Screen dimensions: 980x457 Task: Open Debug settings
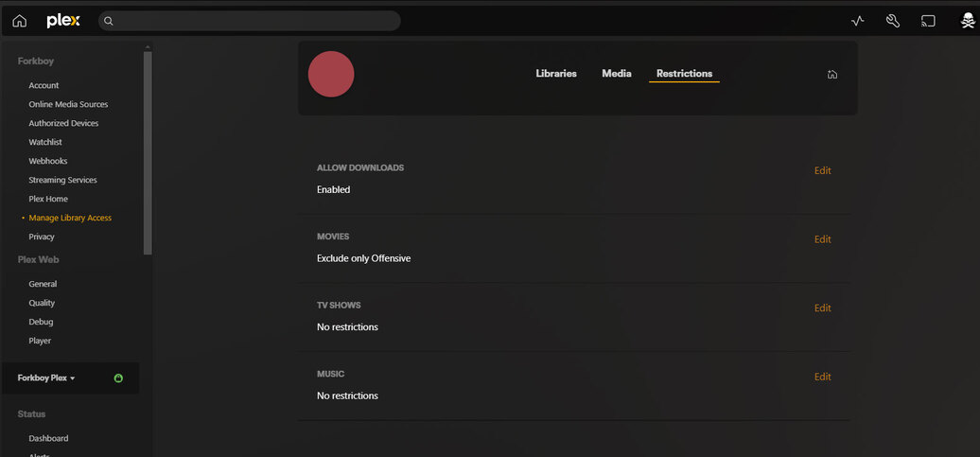41,322
